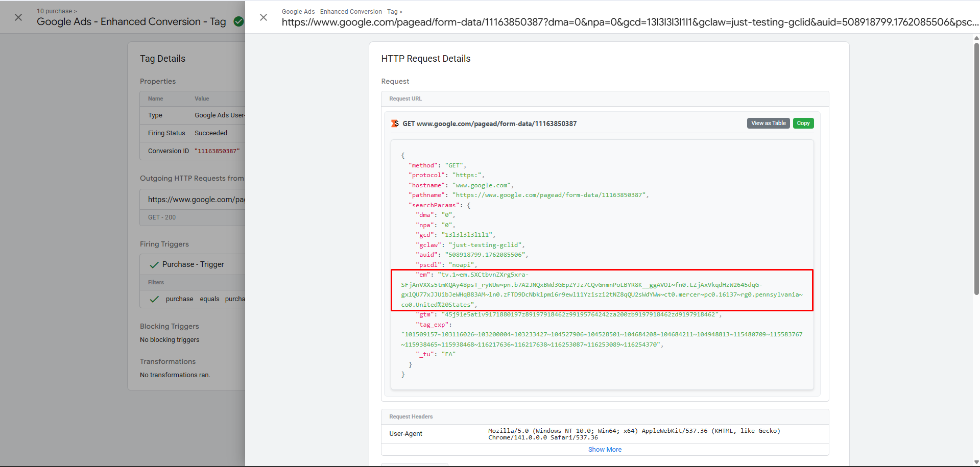Image resolution: width=980 pixels, height=467 pixels.
Task: Click the Conversion ID value "11163850387"
Action: click(217, 151)
